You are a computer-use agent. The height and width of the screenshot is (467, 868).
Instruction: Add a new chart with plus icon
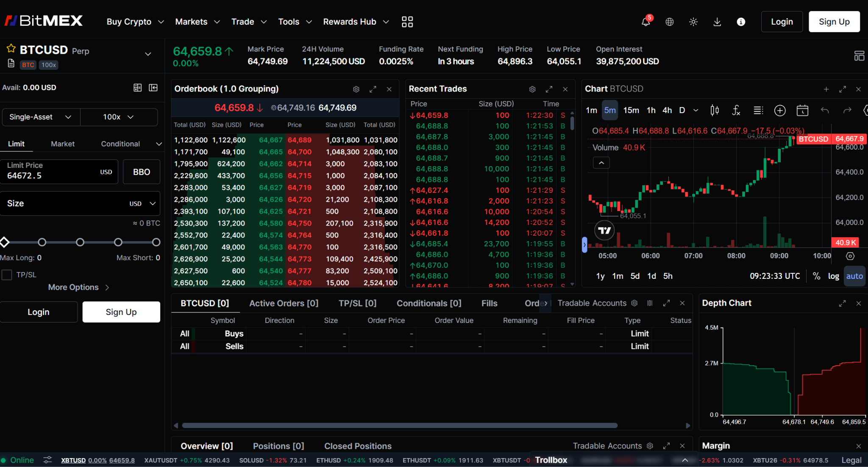(x=826, y=89)
